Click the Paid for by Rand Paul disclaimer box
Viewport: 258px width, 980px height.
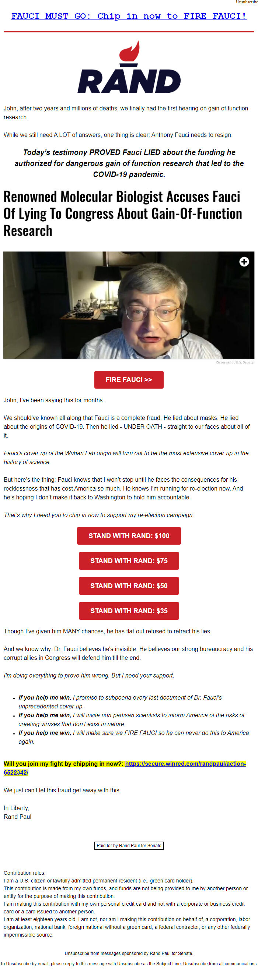129,845
